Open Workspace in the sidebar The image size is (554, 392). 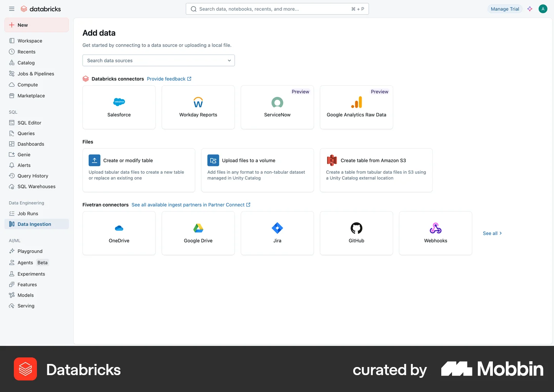pos(37,41)
